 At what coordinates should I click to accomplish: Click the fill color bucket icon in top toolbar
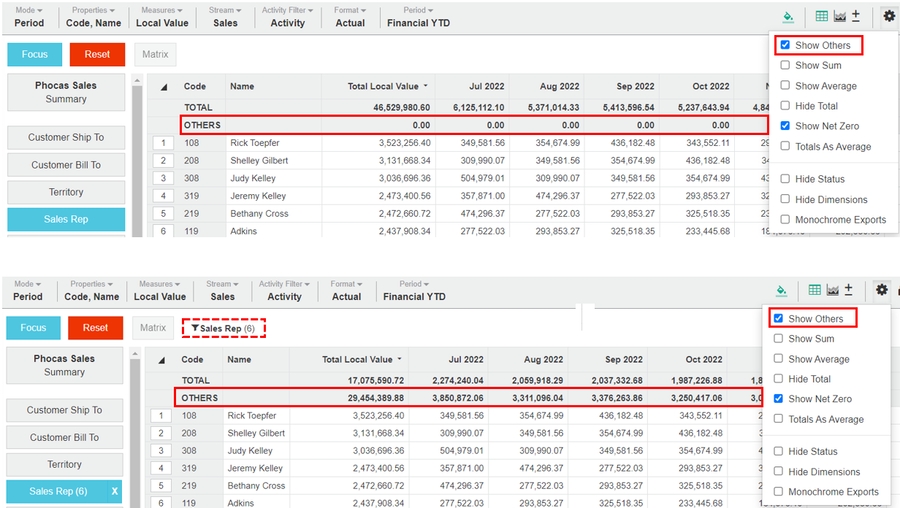pyautogui.click(x=788, y=17)
